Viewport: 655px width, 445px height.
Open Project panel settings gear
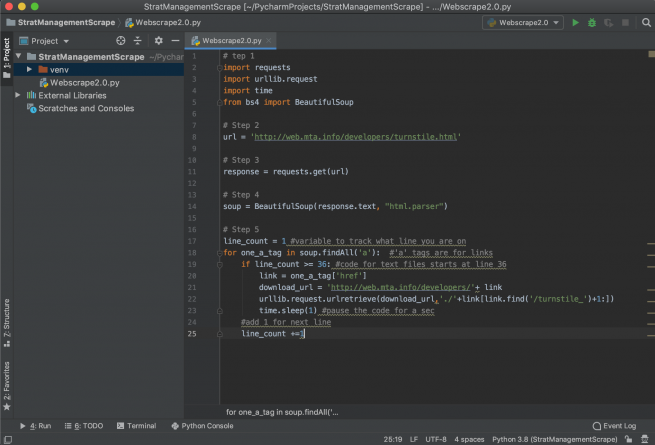[x=158, y=41]
